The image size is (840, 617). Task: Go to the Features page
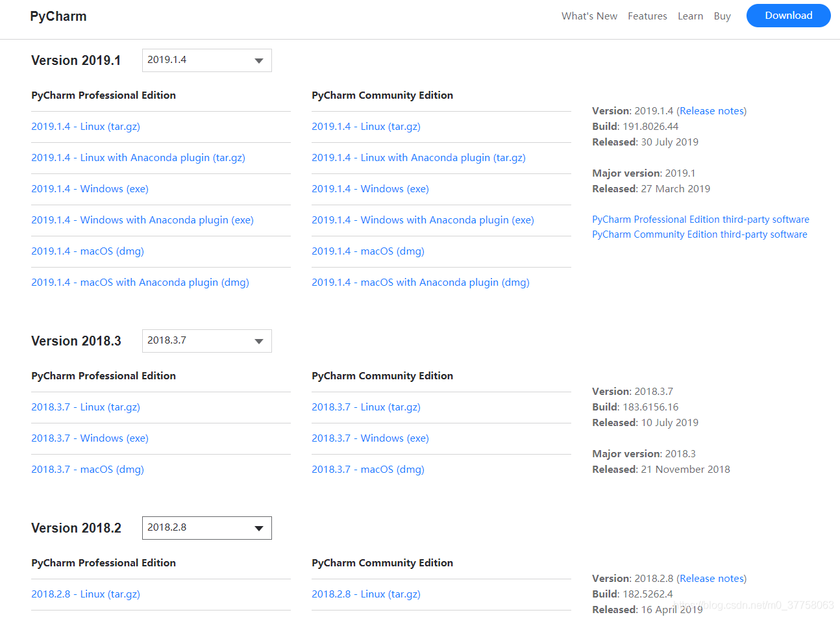point(647,16)
